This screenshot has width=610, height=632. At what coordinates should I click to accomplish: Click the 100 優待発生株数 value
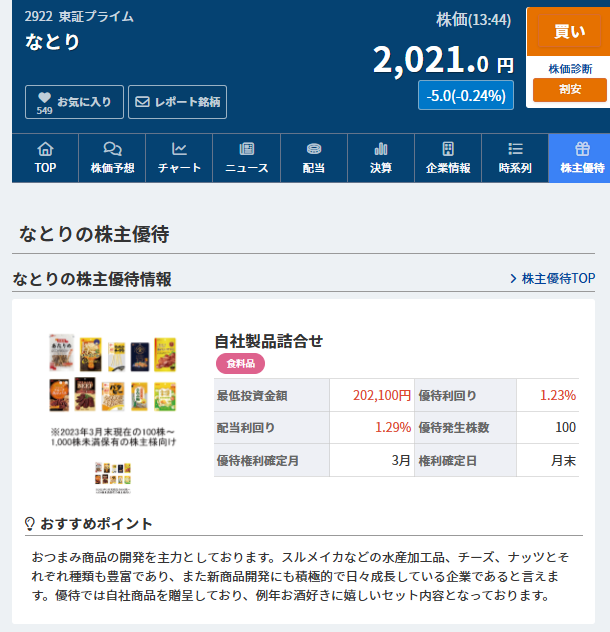(565, 428)
